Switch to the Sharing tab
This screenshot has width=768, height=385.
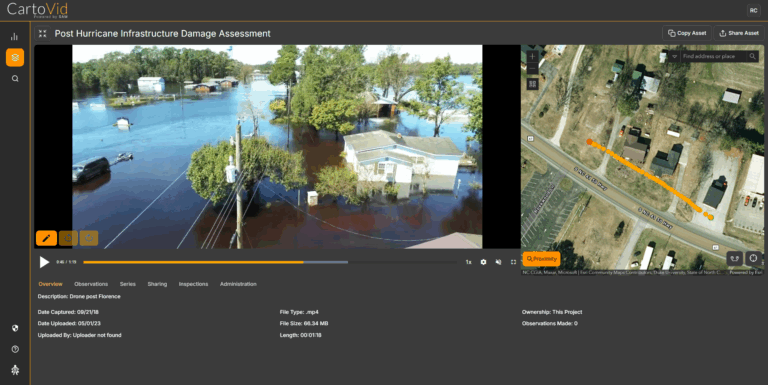pyautogui.click(x=157, y=284)
